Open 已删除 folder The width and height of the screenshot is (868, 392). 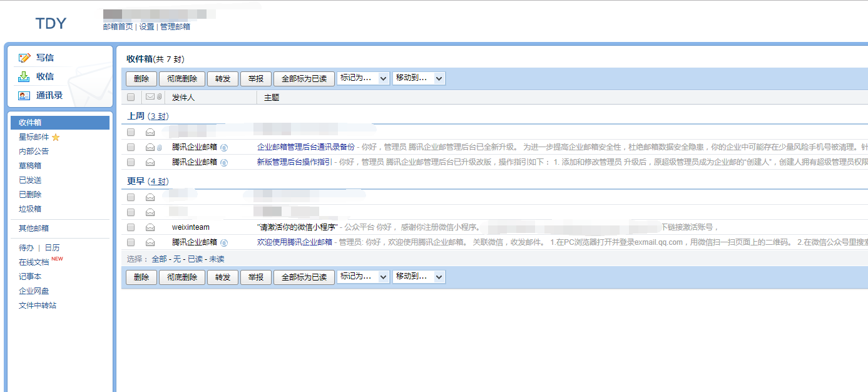30,195
